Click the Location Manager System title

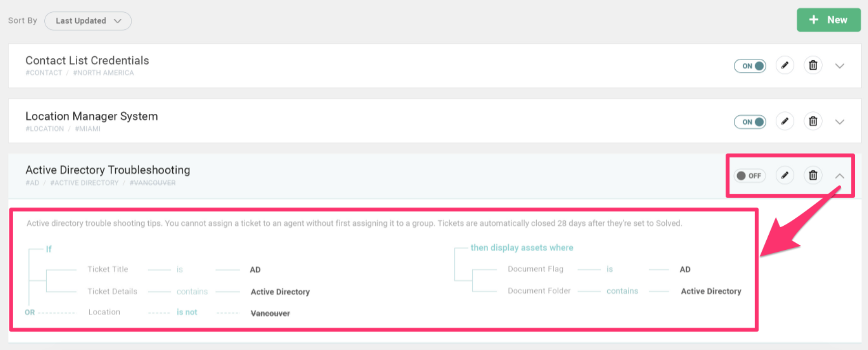point(92,116)
